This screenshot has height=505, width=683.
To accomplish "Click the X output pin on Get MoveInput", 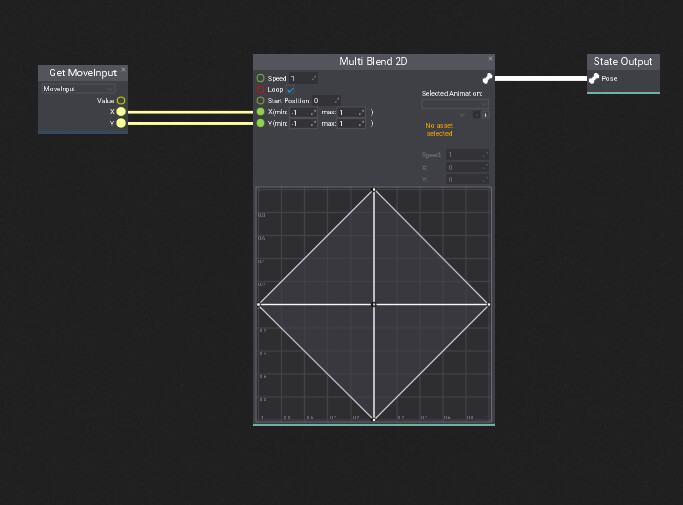I will [121, 112].
